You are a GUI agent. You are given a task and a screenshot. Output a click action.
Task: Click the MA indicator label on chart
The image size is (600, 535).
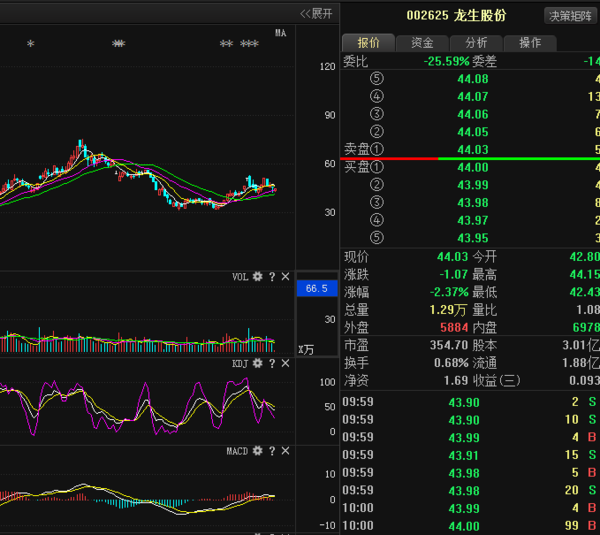[281, 33]
